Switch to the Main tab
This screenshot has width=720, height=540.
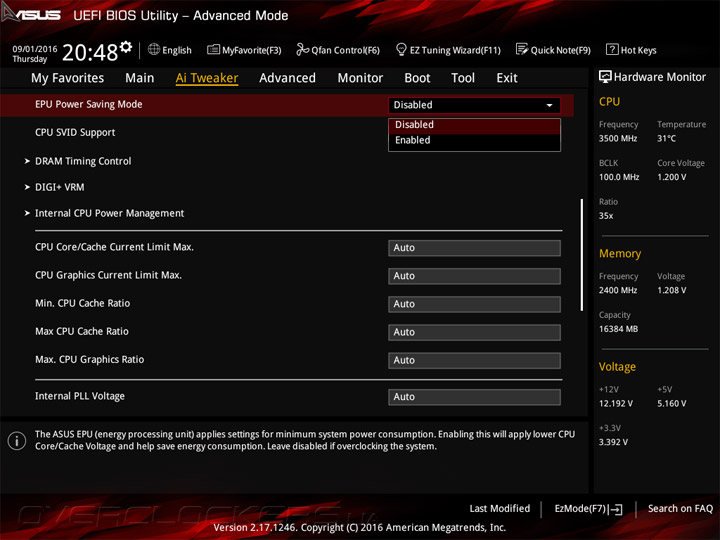click(140, 78)
